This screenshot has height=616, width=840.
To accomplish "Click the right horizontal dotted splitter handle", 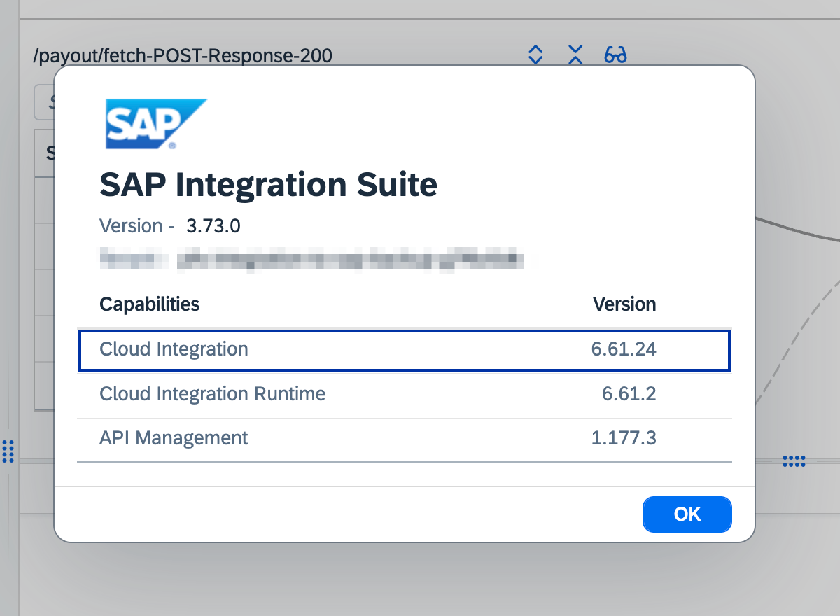I will pos(794,461).
